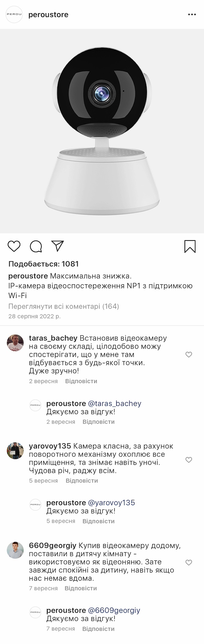Share the post via paper plane icon
204x644 pixels.
(x=58, y=246)
